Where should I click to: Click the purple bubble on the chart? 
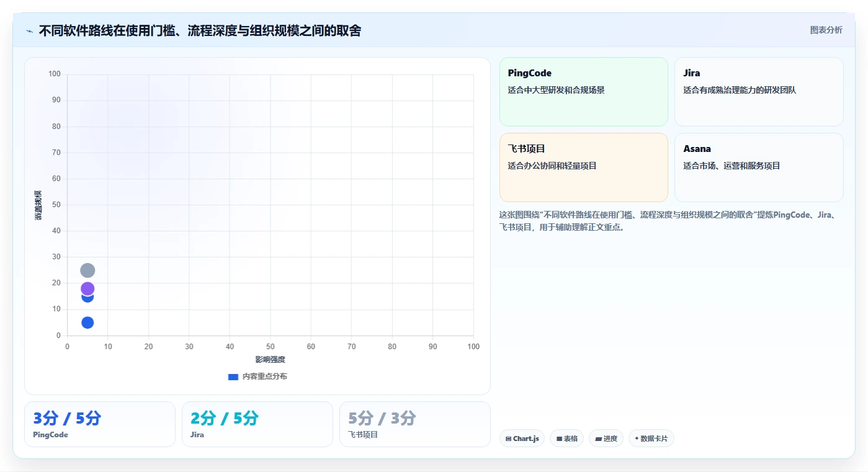pos(87,288)
